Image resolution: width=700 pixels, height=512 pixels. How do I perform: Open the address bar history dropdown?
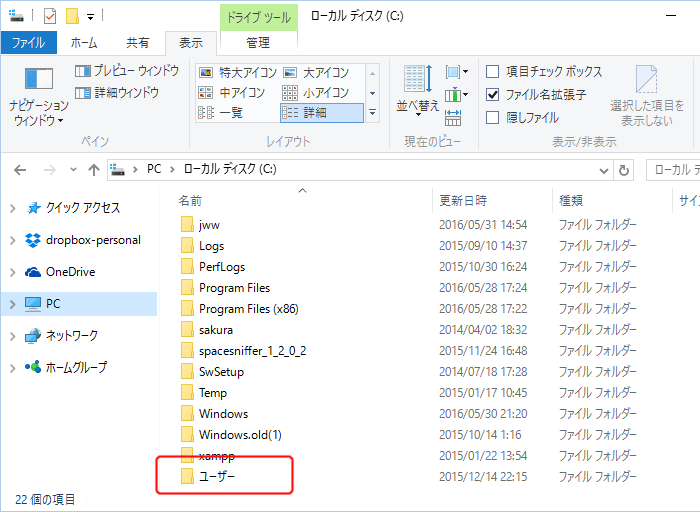pos(604,171)
